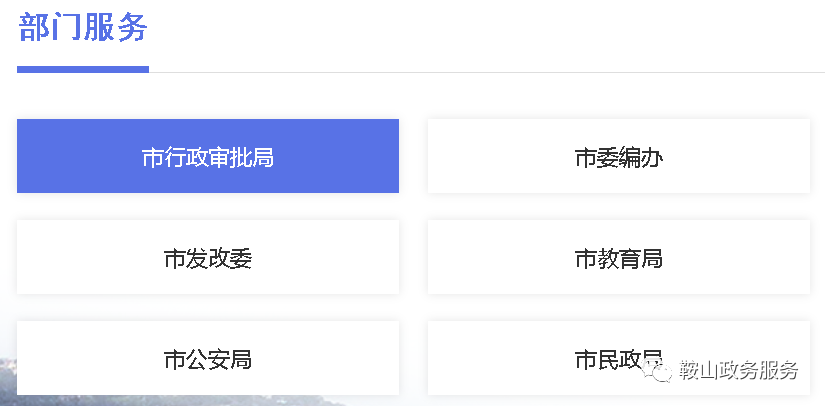The image size is (825, 406).
Task: Click the 市委编办 label text
Action: click(x=619, y=158)
